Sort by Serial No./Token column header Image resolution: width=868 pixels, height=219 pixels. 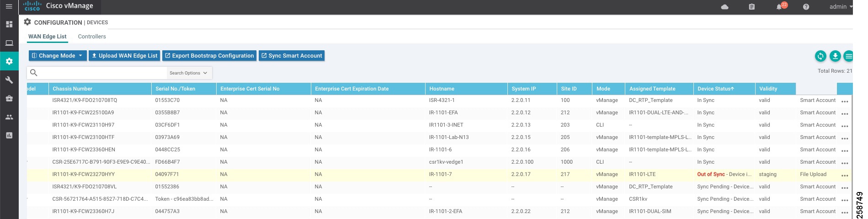click(x=184, y=89)
